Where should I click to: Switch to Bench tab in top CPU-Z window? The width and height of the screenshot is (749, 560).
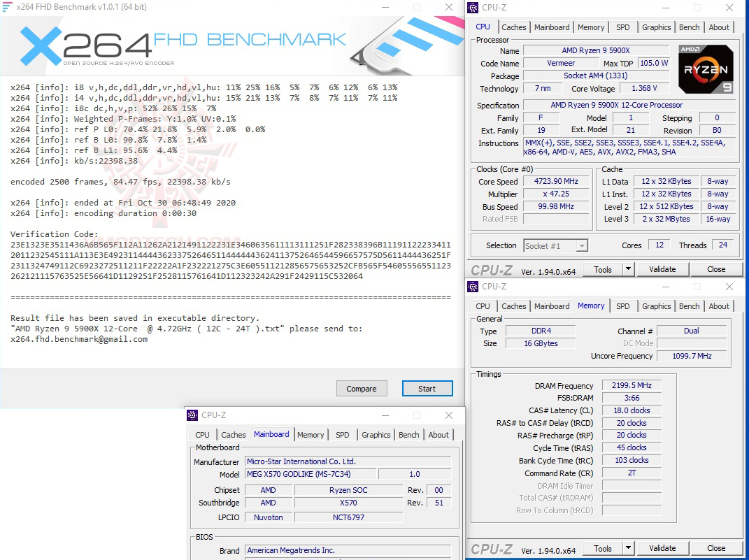coord(690,27)
